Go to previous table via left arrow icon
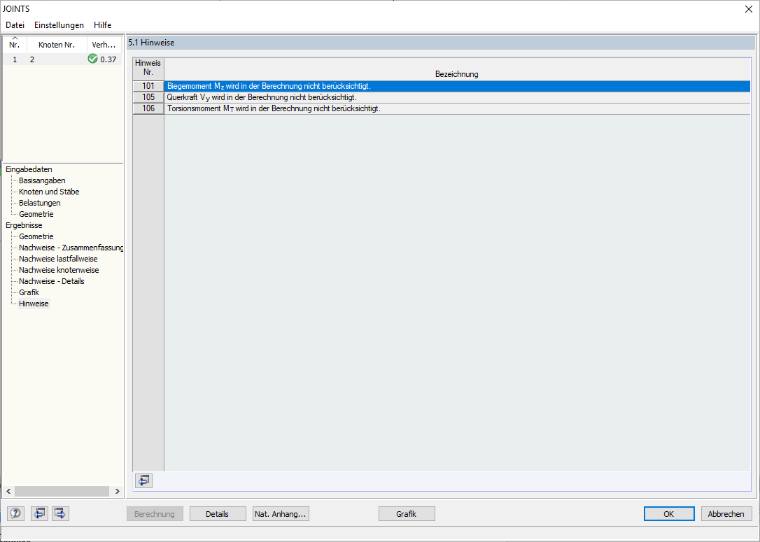Viewport: 760px width, 542px height. point(39,513)
